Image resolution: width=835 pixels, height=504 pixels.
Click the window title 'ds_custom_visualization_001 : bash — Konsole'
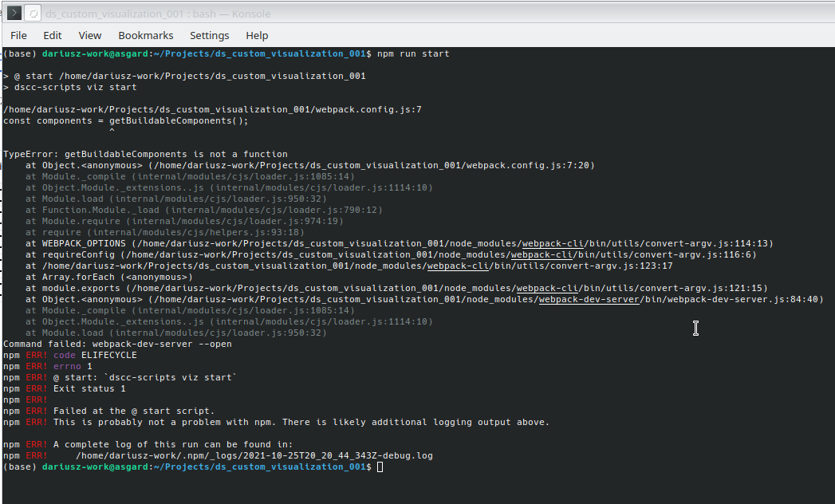[x=158, y=14]
